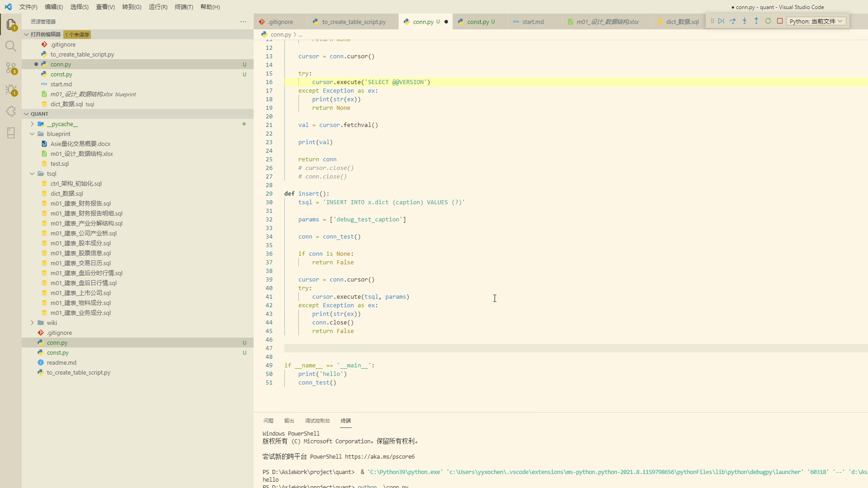Viewport: 868px width, 488px height.
Task: Place cursor on empty line 47
Action: click(576, 348)
